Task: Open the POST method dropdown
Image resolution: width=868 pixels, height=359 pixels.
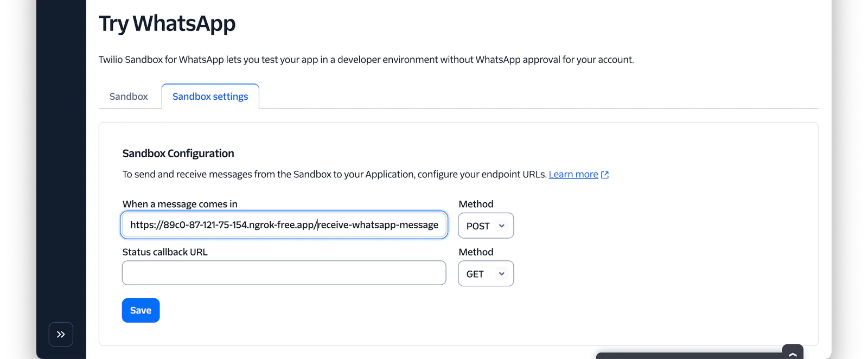Action: tap(486, 226)
